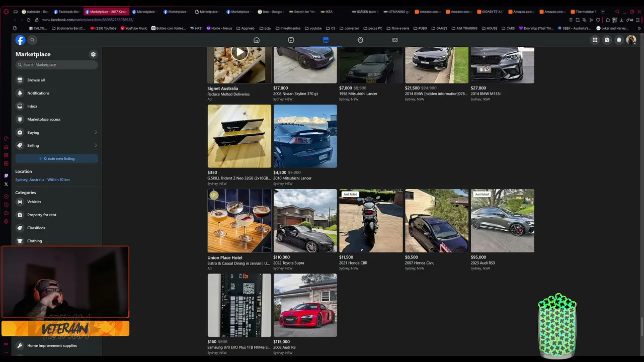The width and height of the screenshot is (644, 362).
Task: Open Marketplace Inbox
Action: click(x=56, y=106)
